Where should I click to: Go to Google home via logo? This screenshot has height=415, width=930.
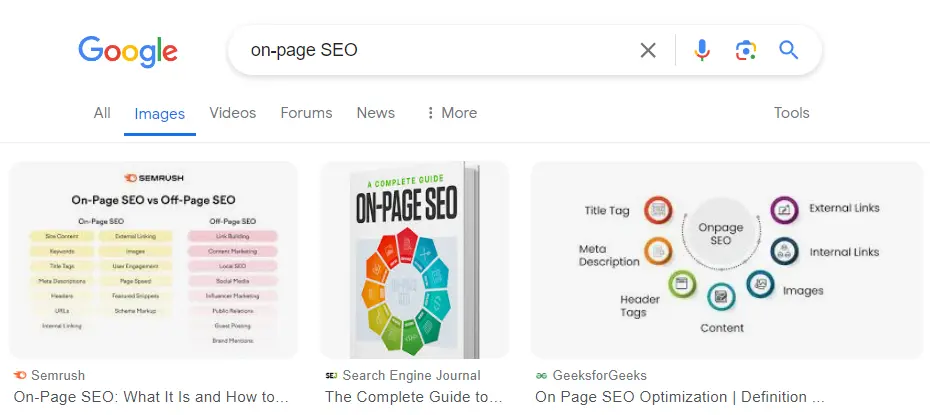[x=128, y=50]
